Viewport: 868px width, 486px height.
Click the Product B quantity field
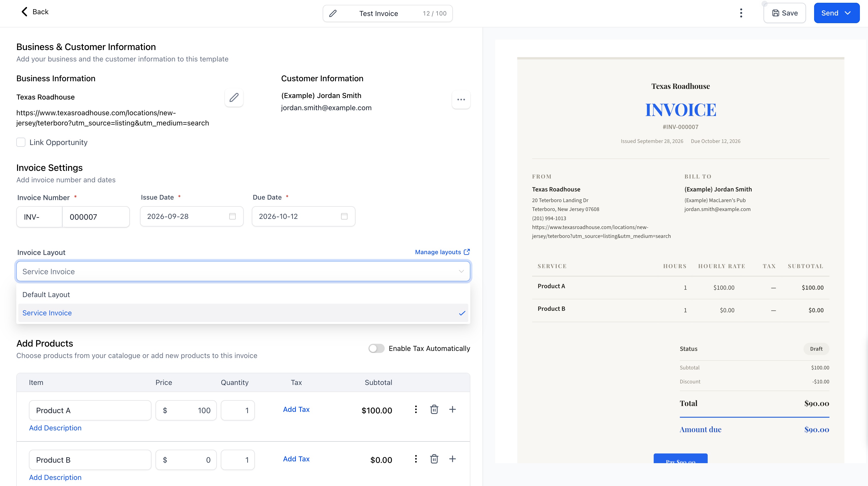coord(238,460)
